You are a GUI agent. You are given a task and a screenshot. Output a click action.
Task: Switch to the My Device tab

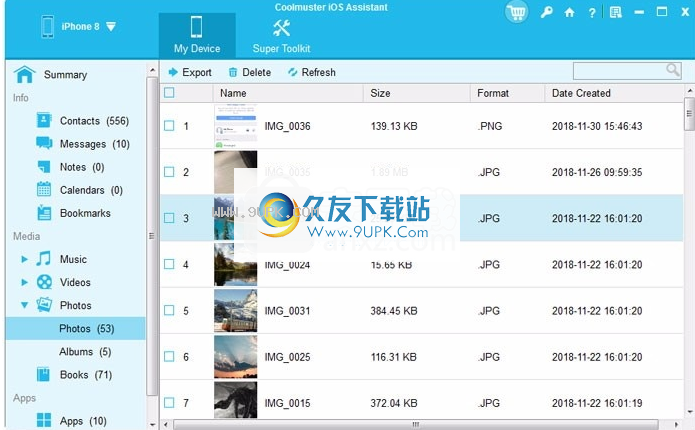(197, 35)
